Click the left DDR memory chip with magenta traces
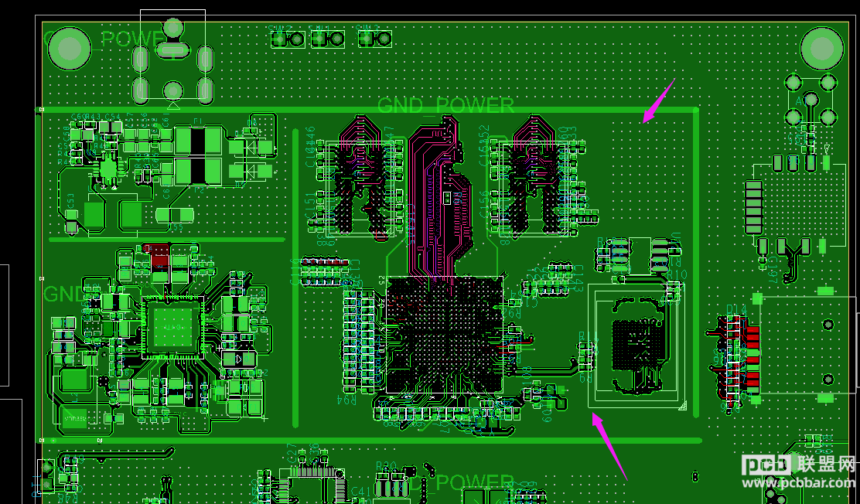Image resolution: width=860 pixels, height=504 pixels. (362, 188)
